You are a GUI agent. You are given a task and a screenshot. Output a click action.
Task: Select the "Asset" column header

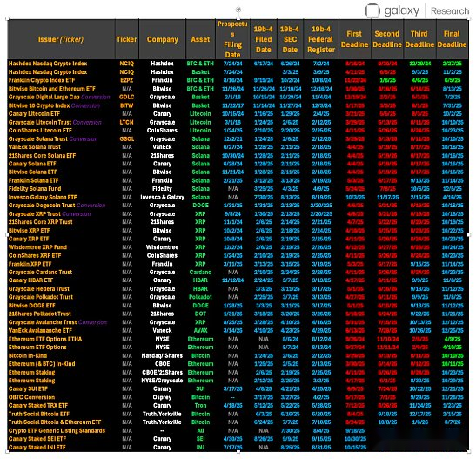(200, 39)
